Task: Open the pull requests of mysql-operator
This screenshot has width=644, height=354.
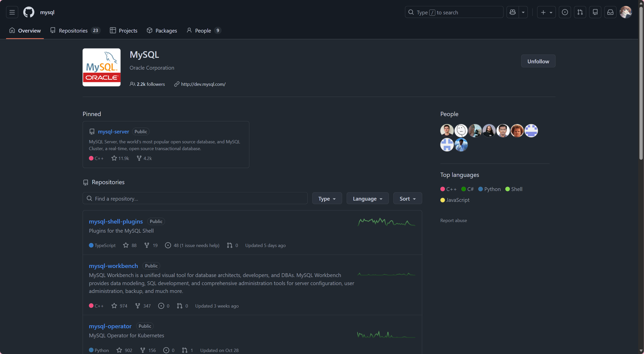Action: click(187, 350)
